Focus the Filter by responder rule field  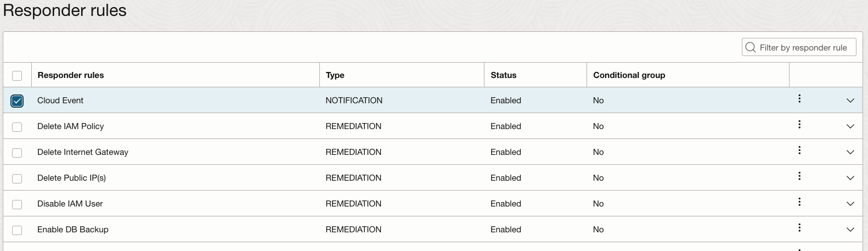[x=804, y=48]
